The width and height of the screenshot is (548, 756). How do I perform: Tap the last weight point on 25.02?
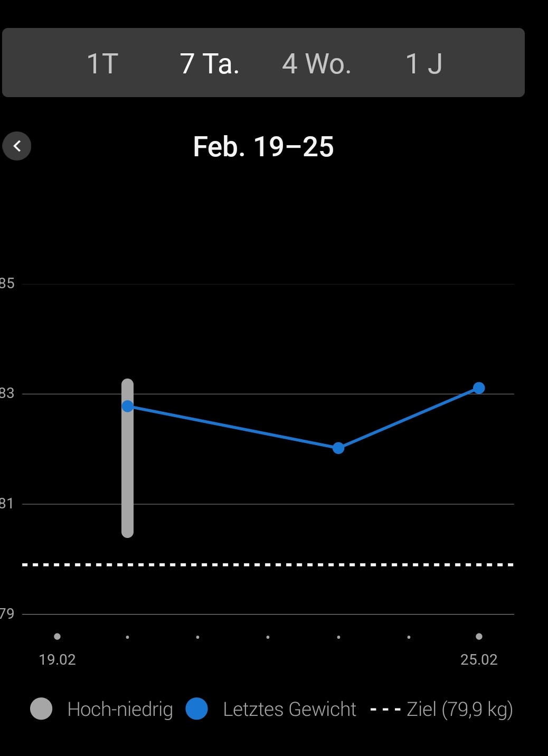(x=479, y=388)
